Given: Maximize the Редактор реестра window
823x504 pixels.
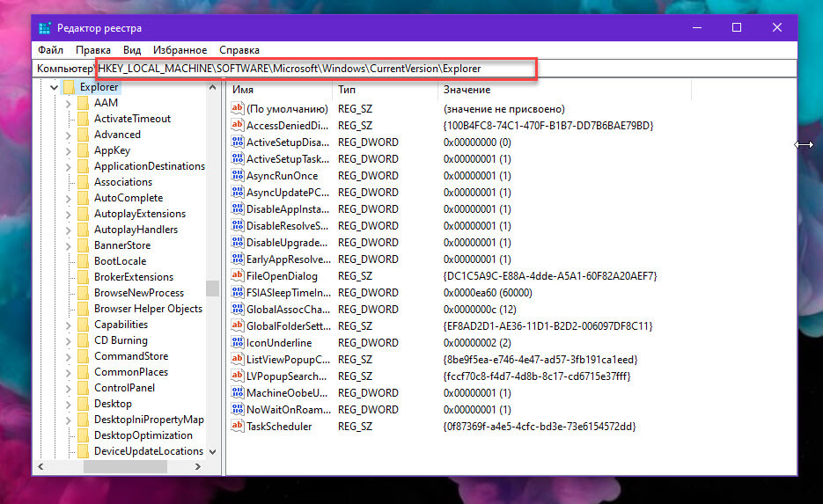Looking at the screenshot, I should tap(737, 28).
